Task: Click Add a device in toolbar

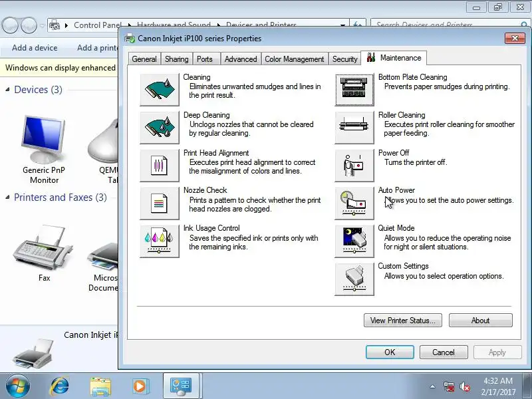Action: tap(35, 48)
